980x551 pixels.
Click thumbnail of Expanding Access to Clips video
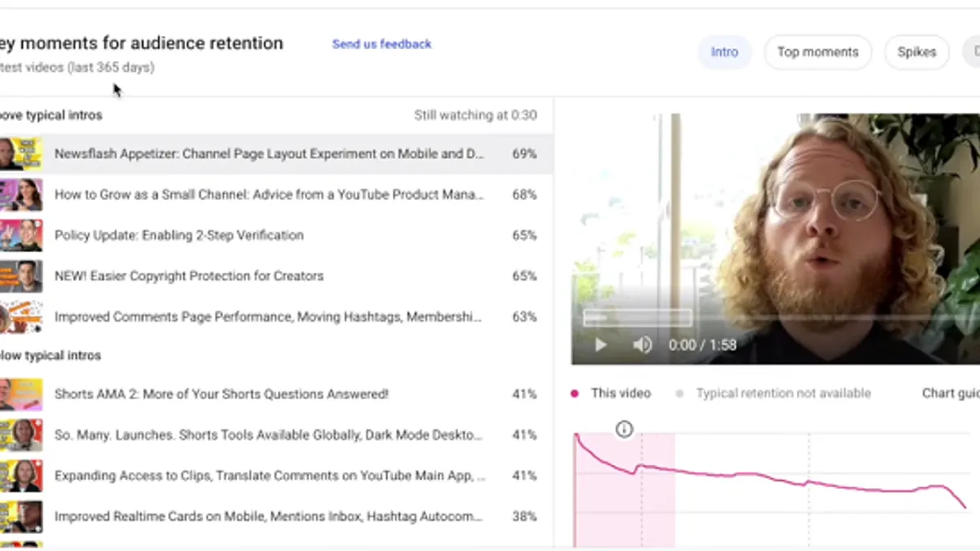(20, 476)
